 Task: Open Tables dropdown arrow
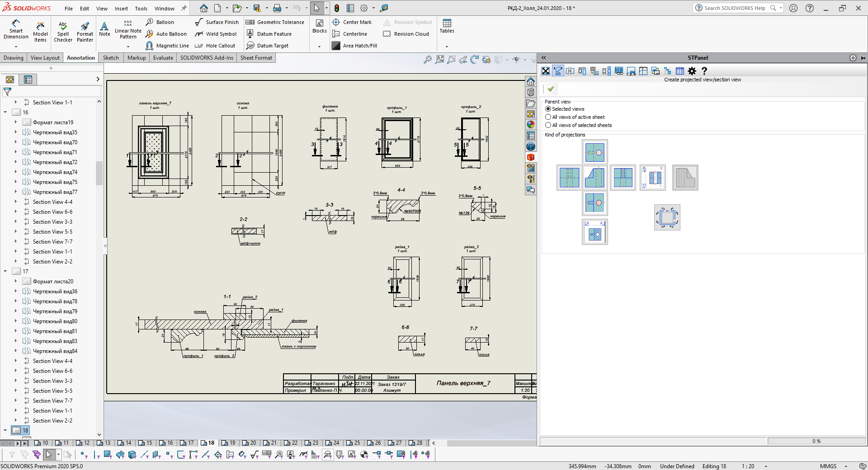447,47
